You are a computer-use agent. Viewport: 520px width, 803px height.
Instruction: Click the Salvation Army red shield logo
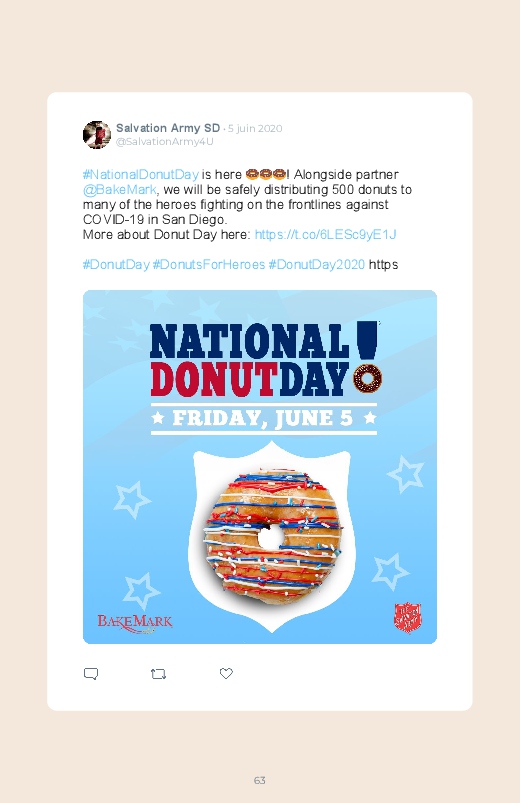(x=408, y=617)
